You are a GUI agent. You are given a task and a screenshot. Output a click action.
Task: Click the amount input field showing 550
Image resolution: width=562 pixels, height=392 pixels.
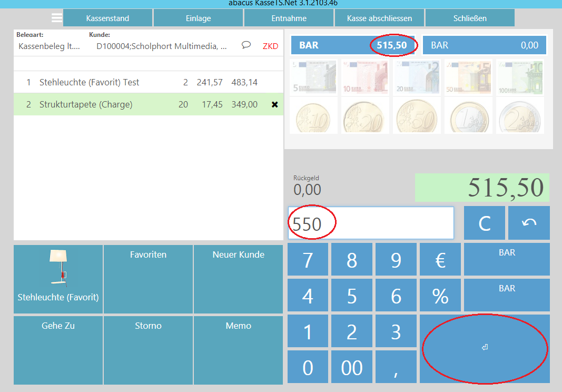(371, 223)
